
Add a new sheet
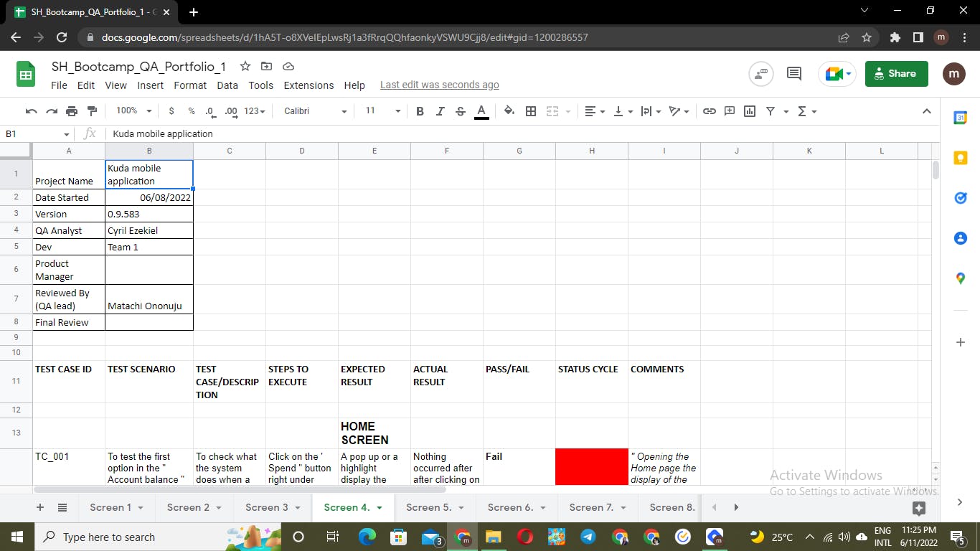click(x=40, y=507)
